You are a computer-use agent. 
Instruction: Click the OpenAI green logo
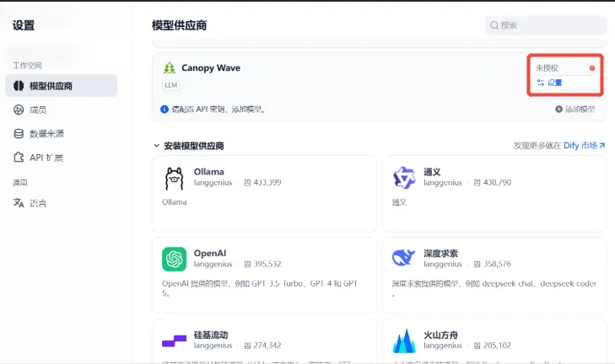(x=174, y=259)
